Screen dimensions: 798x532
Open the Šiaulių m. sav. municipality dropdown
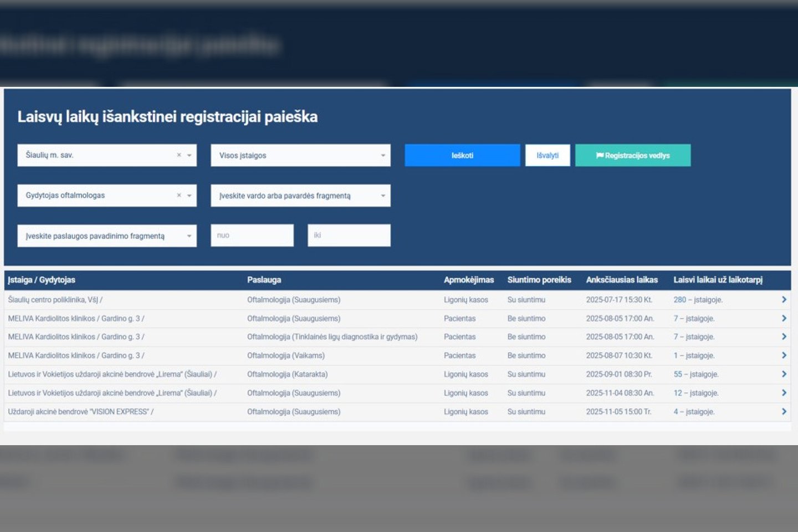tap(189, 156)
